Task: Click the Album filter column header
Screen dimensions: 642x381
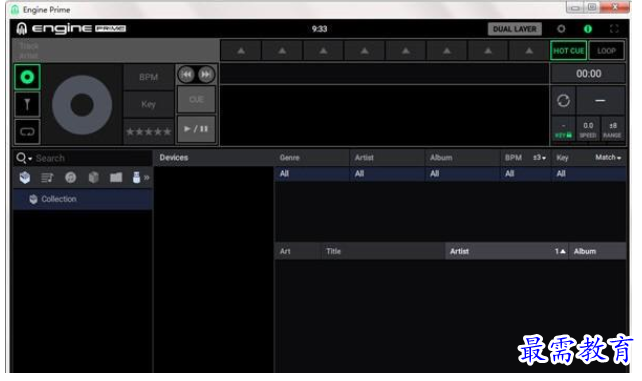Action: click(462, 158)
